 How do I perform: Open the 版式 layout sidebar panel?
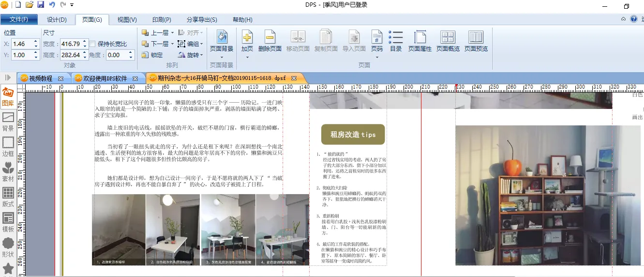pyautogui.click(x=8, y=197)
